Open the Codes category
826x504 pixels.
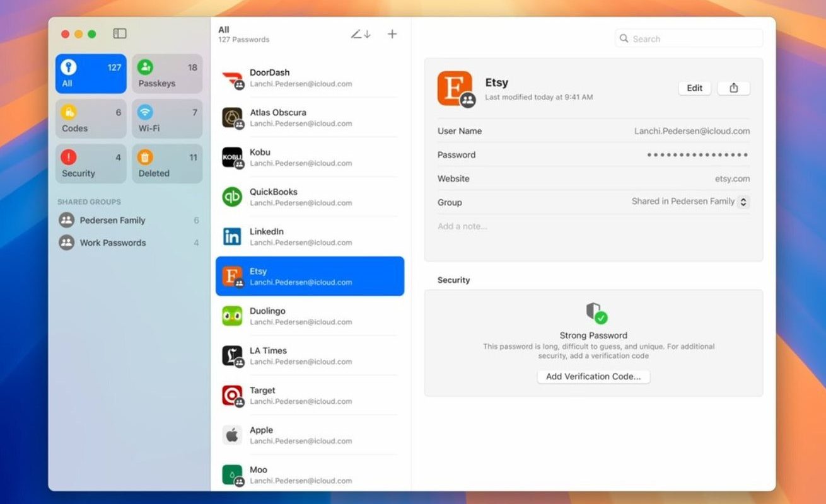[91, 119]
